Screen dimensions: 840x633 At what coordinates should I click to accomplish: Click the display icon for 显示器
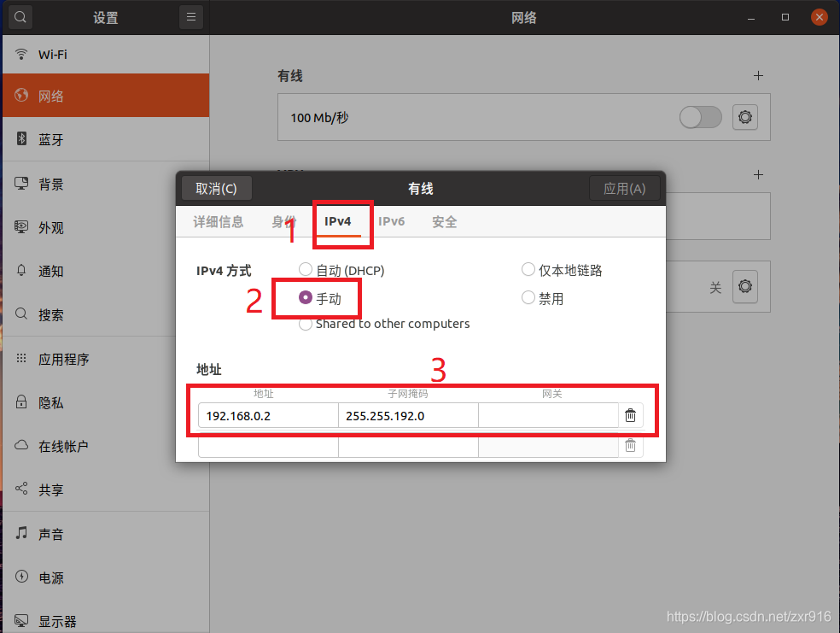(x=20, y=621)
